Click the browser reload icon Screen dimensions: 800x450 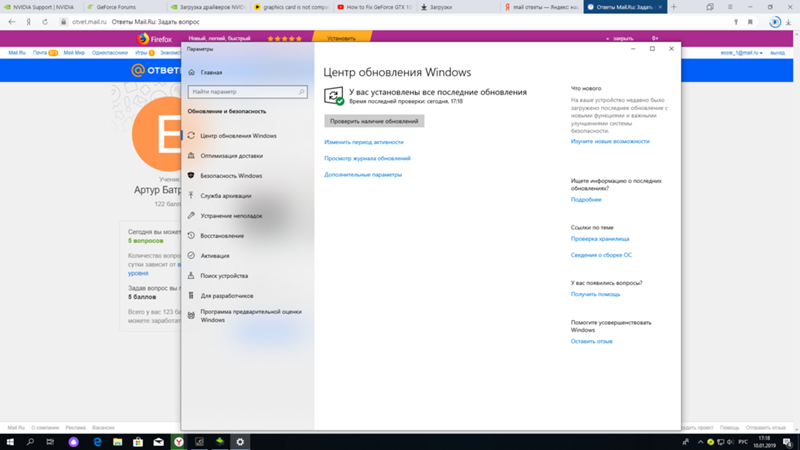pyautogui.click(x=45, y=22)
